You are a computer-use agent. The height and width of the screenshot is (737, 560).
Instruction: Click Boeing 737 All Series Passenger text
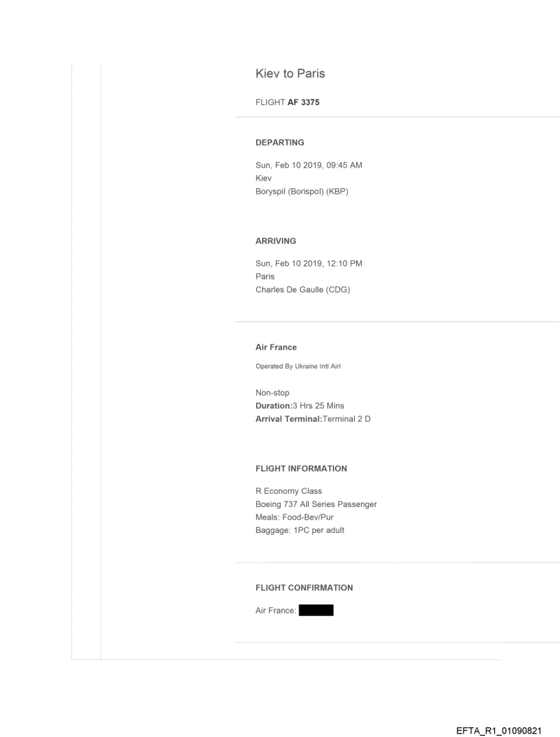tap(316, 505)
